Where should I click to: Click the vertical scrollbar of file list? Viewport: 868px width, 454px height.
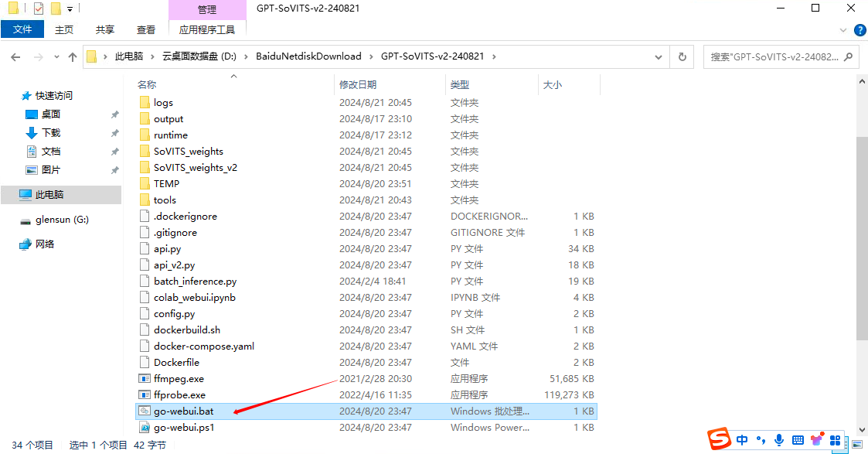pyautogui.click(x=862, y=232)
